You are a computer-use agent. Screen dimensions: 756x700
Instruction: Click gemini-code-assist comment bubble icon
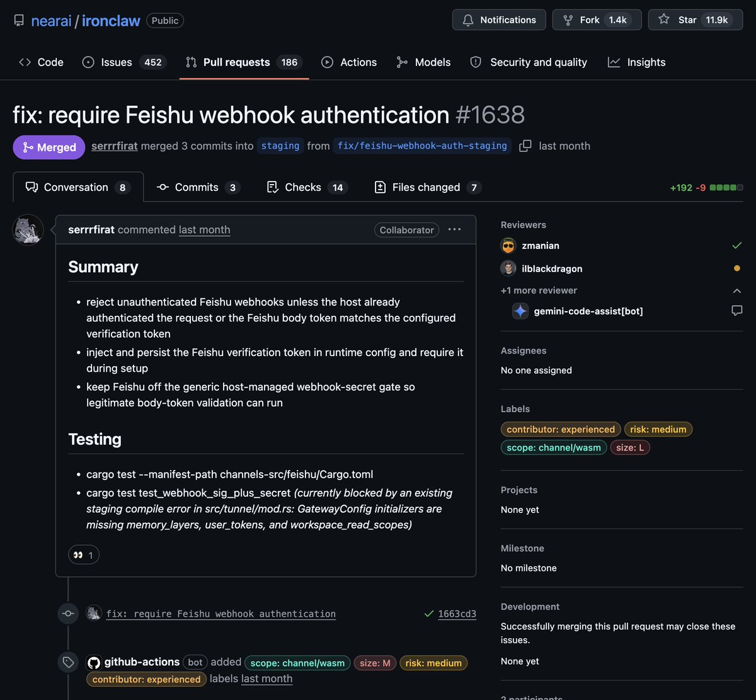point(737,311)
